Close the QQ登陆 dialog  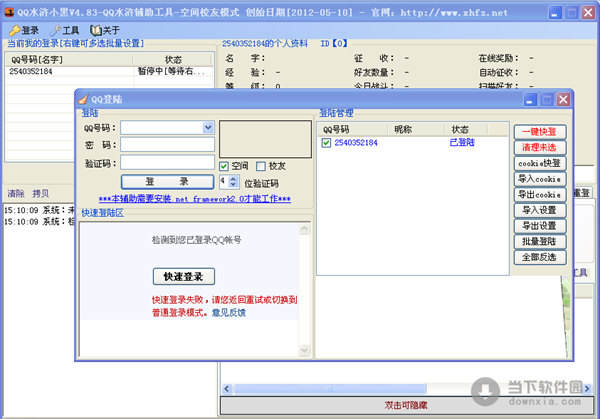click(x=563, y=100)
